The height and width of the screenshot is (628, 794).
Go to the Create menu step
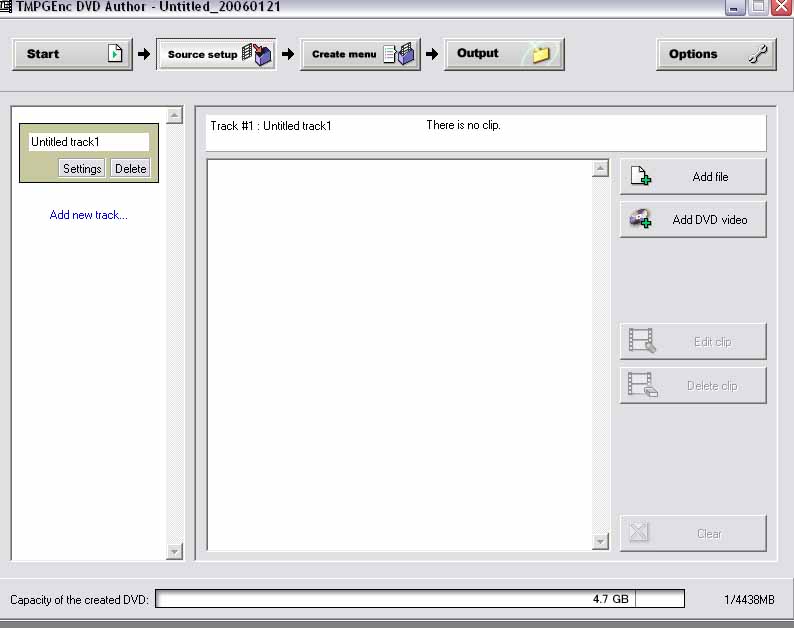point(360,54)
